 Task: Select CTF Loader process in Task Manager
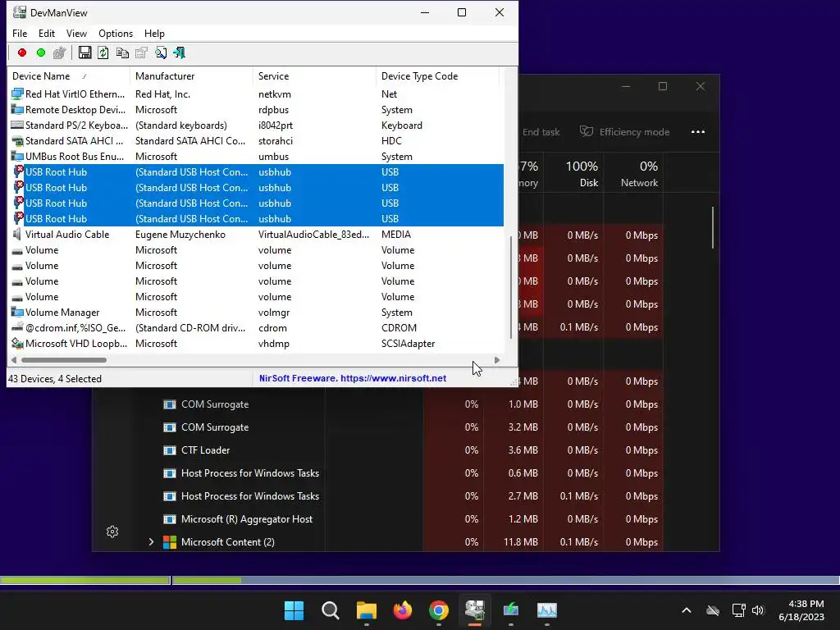[205, 450]
